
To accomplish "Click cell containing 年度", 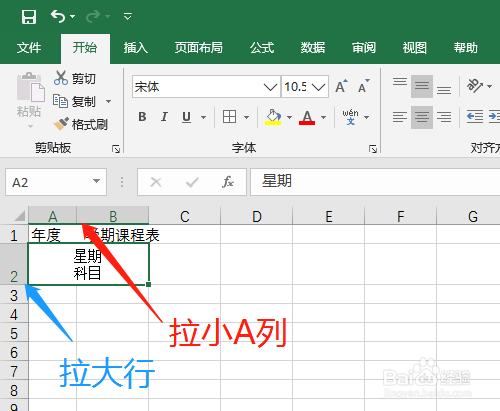I will tap(52, 235).
